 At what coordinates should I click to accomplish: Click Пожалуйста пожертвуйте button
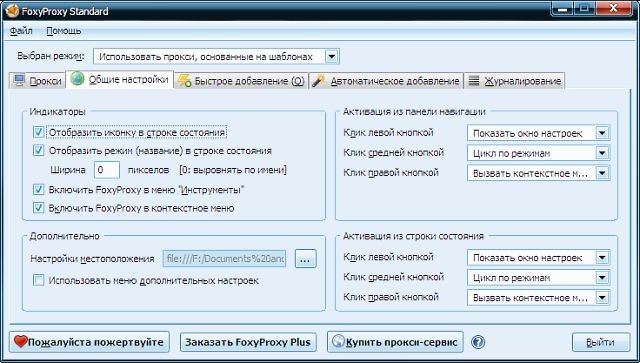click(89, 342)
